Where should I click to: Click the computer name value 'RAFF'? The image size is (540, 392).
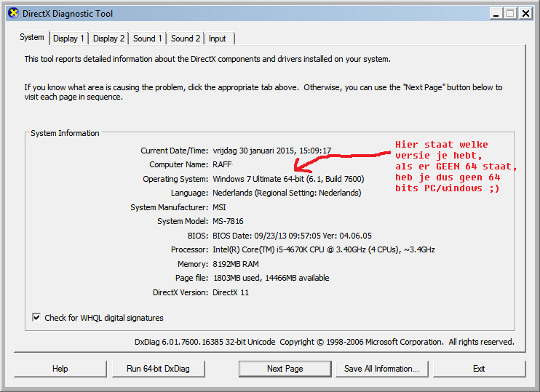click(222, 164)
